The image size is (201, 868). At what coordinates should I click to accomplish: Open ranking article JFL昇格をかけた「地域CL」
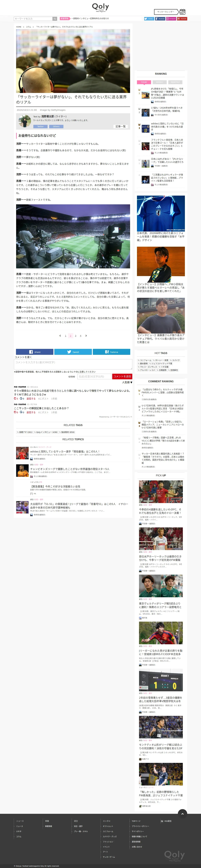(x=167, y=93)
